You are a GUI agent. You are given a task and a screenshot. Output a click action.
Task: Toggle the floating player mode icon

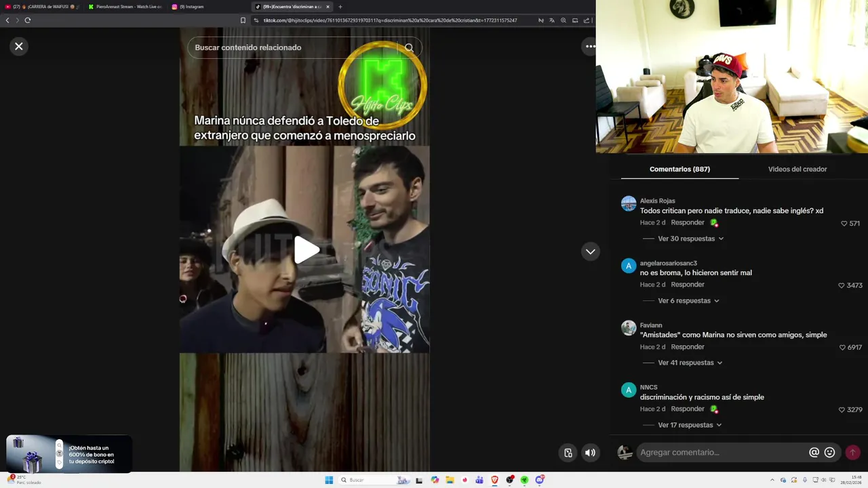(x=568, y=453)
